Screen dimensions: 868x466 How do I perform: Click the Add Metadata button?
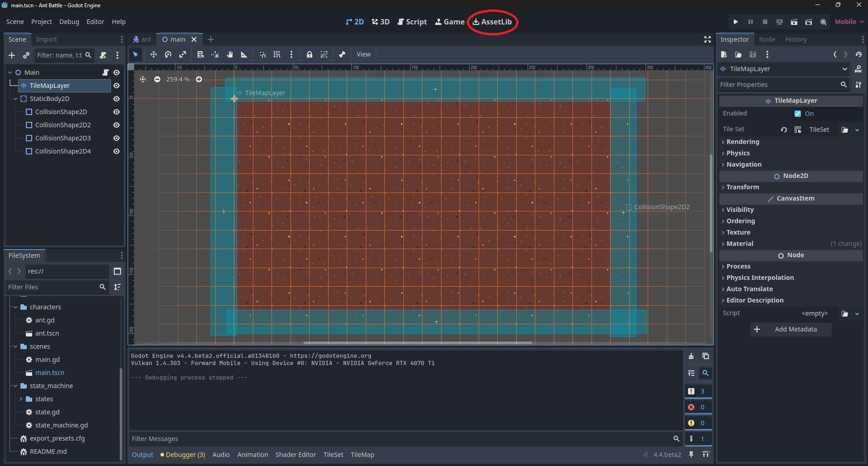point(791,329)
